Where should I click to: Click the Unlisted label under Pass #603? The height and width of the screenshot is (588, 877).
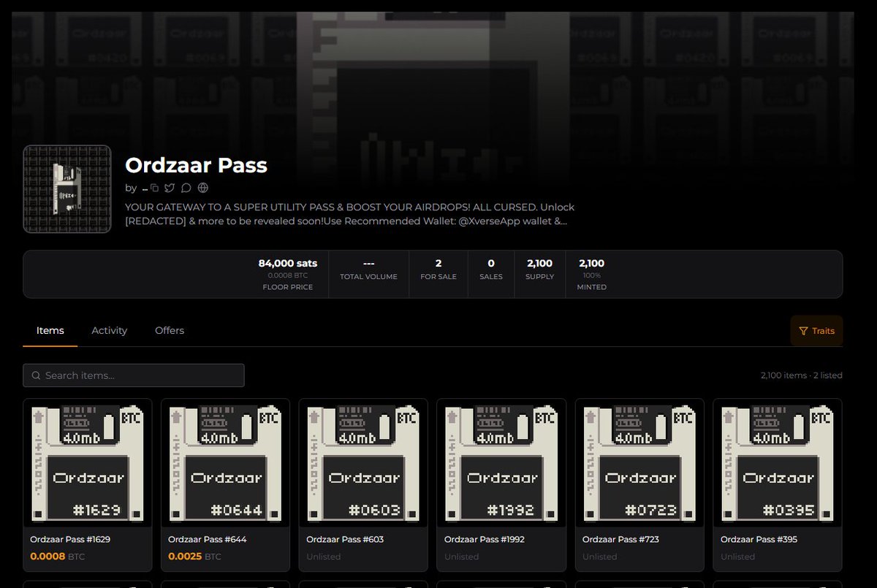(x=324, y=557)
